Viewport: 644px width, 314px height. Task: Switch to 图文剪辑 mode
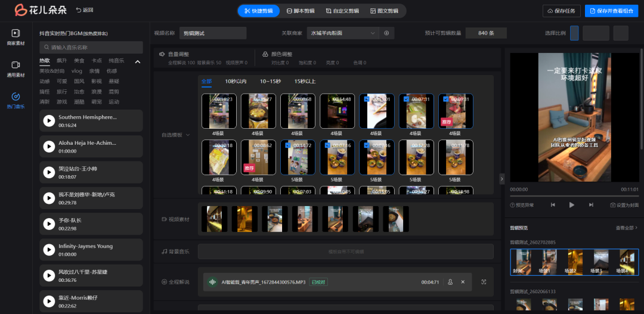coord(385,11)
